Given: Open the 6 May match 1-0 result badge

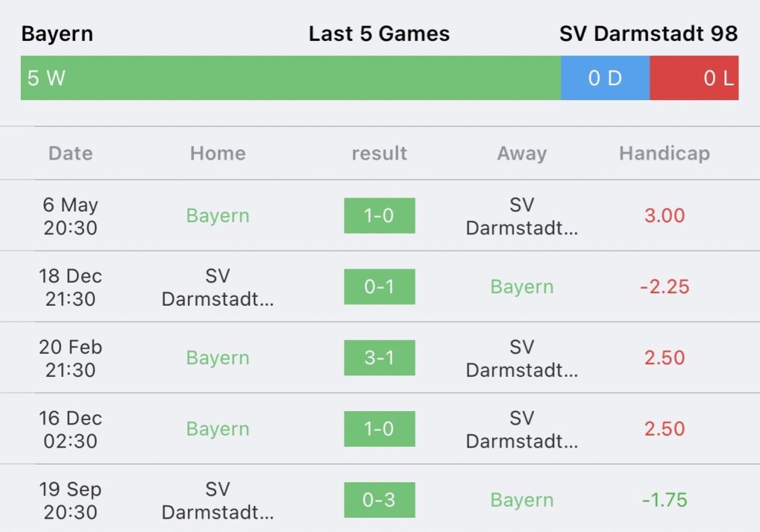Looking at the screenshot, I should [379, 216].
